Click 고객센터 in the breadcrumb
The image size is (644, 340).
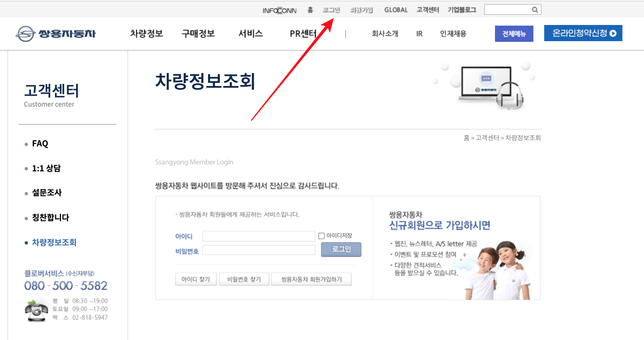pos(487,138)
